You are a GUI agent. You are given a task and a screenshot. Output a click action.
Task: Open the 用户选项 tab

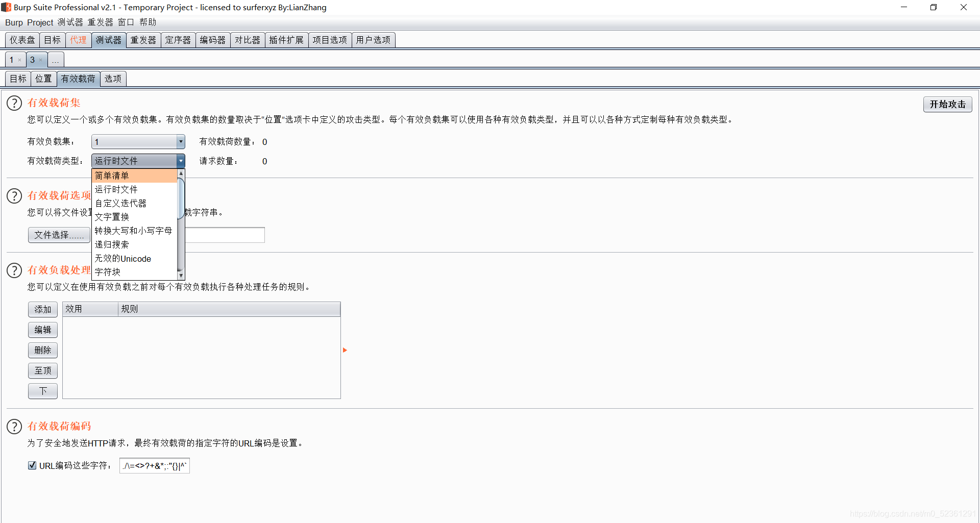coord(373,40)
